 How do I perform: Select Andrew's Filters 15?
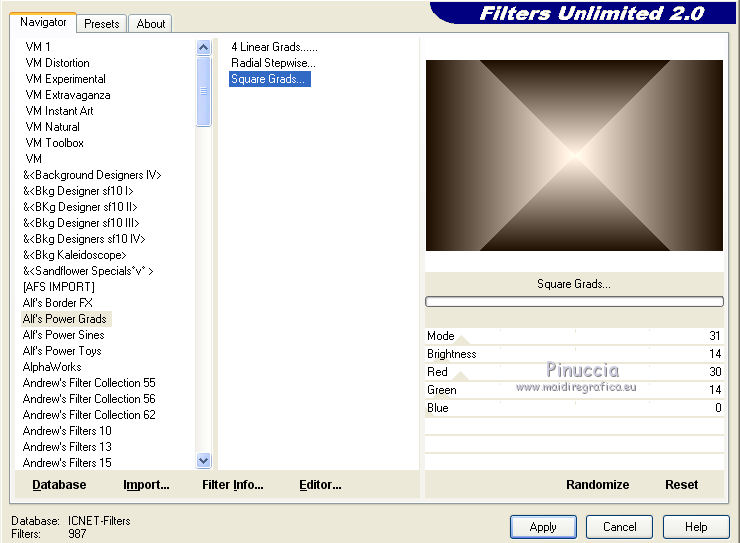(67, 463)
